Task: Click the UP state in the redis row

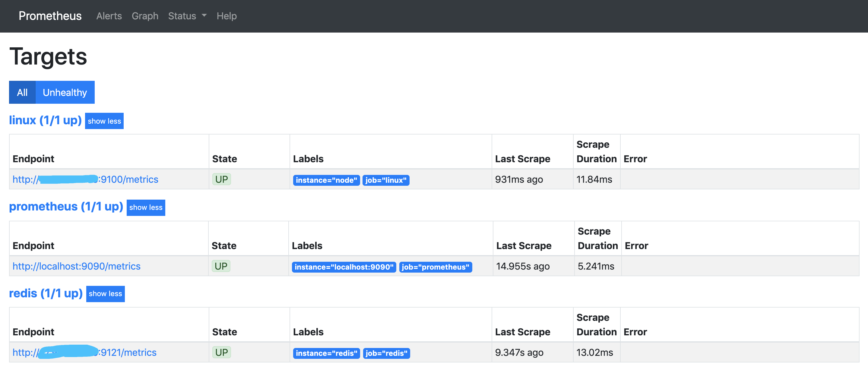Action: point(221,352)
